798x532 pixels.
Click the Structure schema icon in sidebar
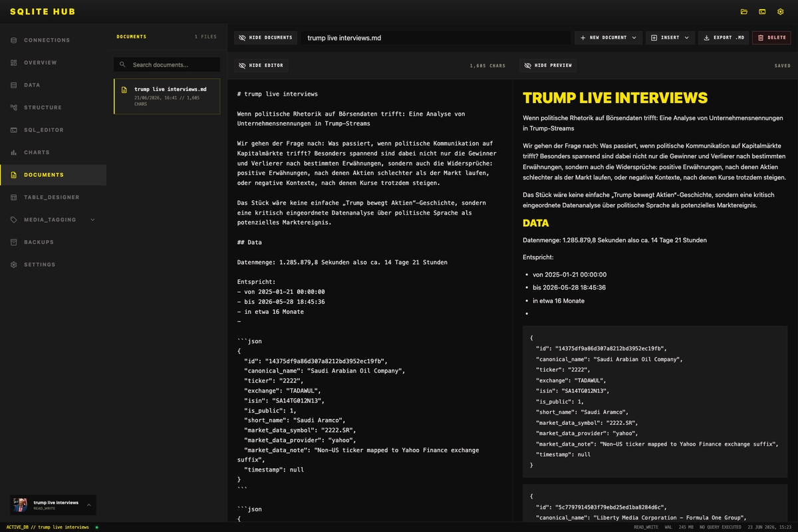[14, 107]
